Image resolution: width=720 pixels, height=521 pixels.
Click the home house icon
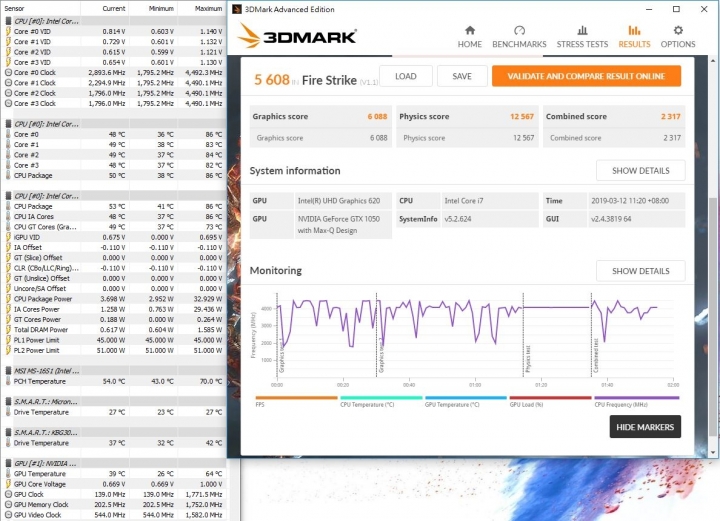pyautogui.click(x=470, y=30)
